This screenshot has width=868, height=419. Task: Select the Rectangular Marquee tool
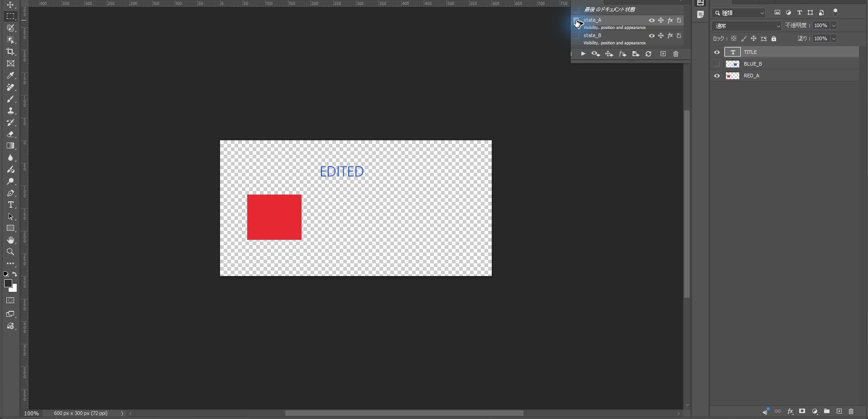(10, 16)
